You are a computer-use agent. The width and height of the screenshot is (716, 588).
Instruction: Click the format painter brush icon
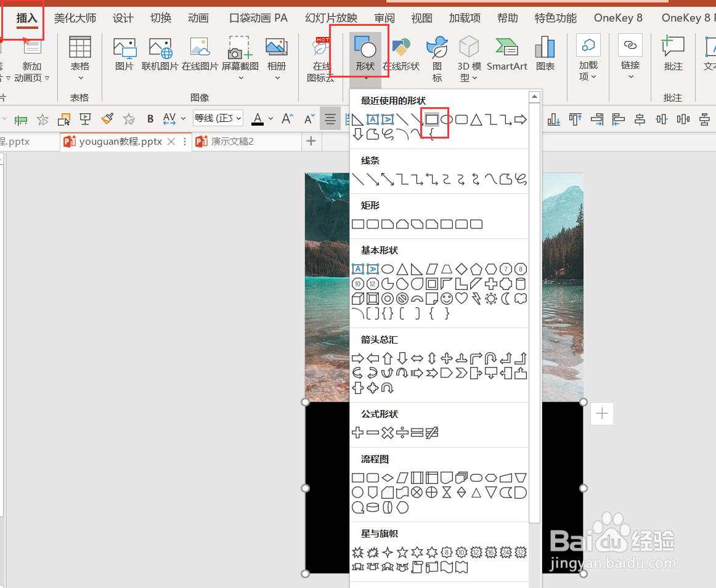click(107, 119)
